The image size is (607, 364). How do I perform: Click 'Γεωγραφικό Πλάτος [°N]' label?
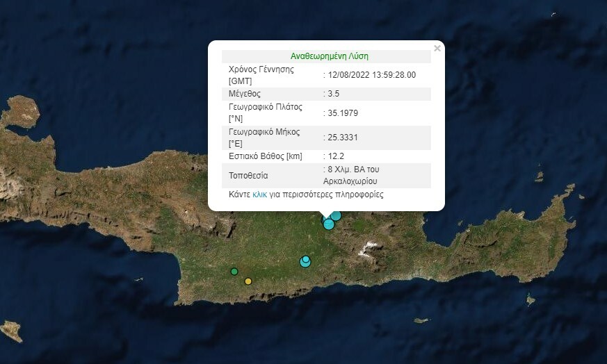point(266,113)
